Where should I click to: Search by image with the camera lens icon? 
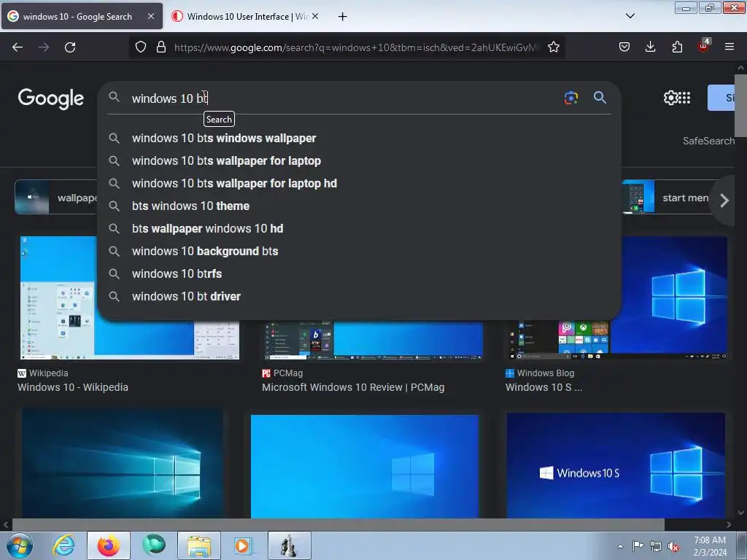(x=570, y=98)
